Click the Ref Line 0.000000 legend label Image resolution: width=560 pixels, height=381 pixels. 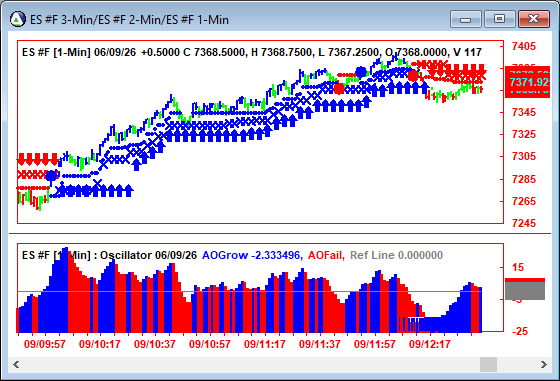coord(396,255)
